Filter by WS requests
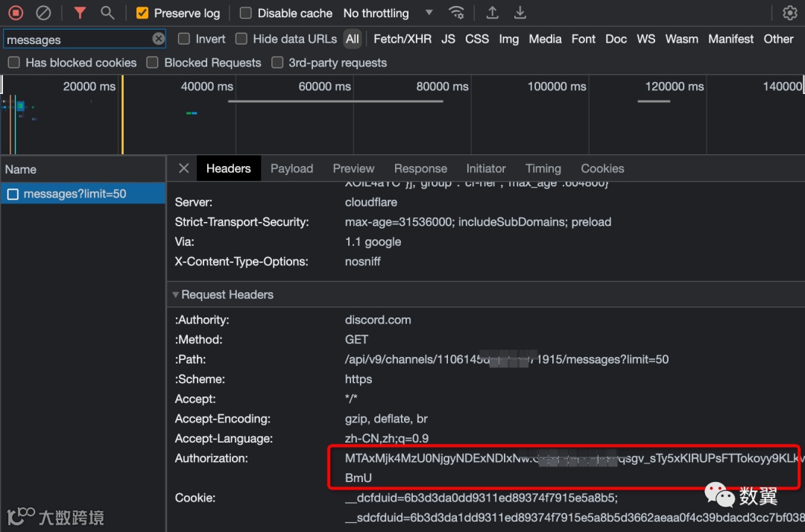This screenshot has height=532, width=805. coord(645,39)
